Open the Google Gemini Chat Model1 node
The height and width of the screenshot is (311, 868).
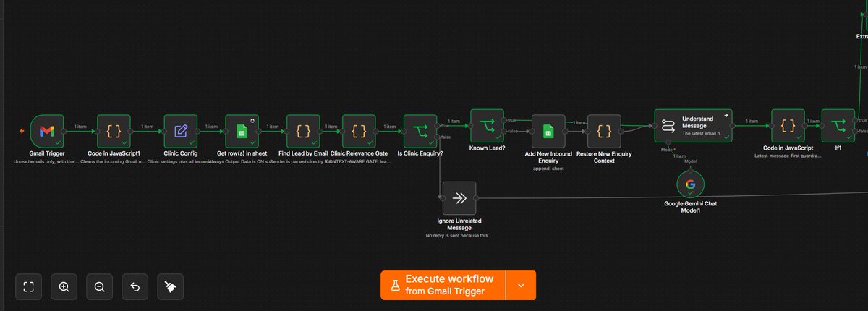click(x=691, y=184)
